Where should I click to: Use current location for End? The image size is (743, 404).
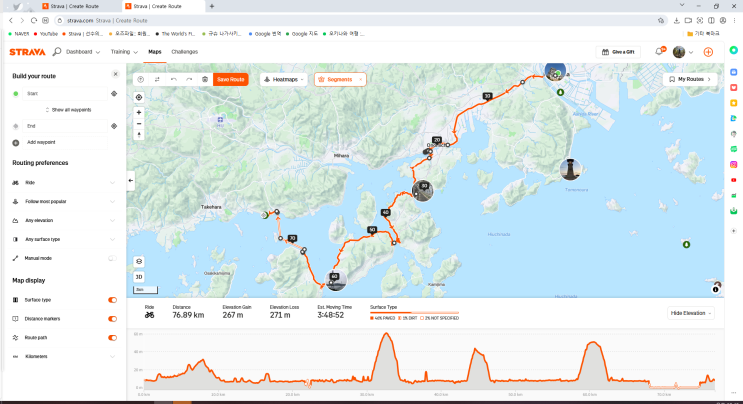(114, 126)
